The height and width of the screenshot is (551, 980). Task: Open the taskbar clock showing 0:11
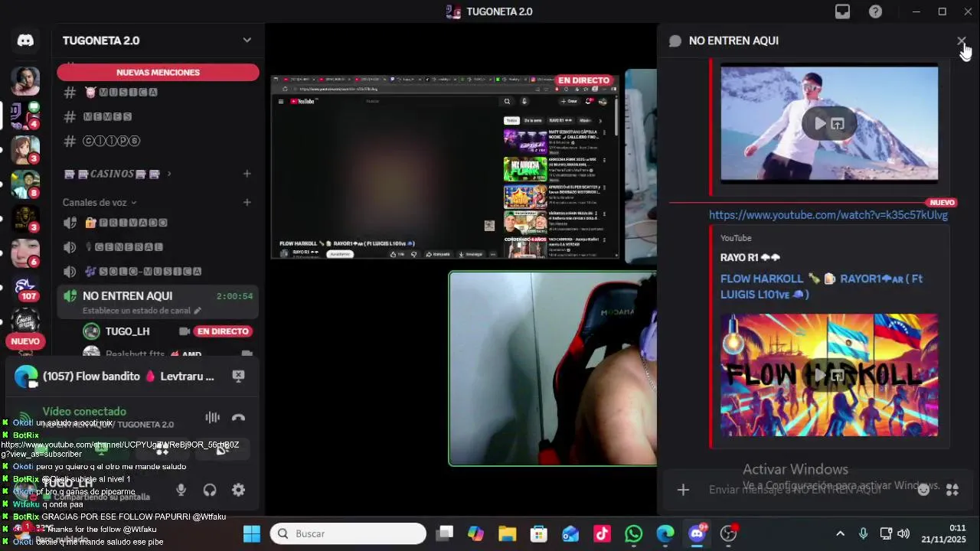tap(943, 533)
